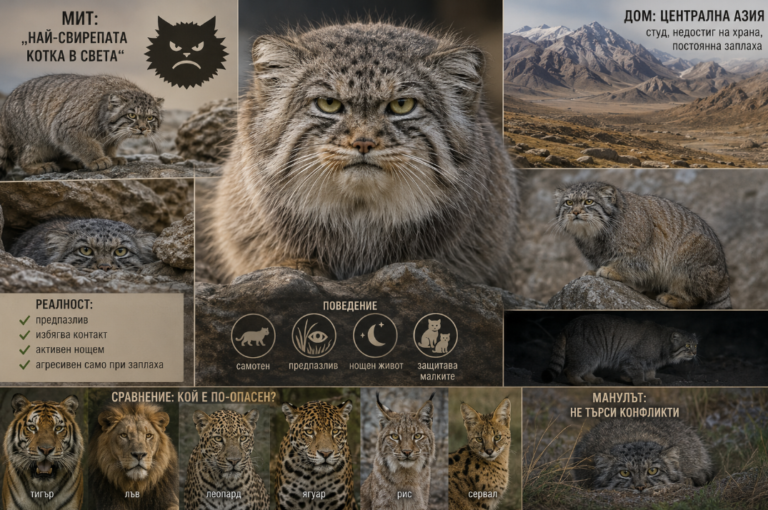Click the 'ДОМ: ЦЕНТРАЛНА АЗИЯ' heading
Screen dimensions: 768x510
694,16
